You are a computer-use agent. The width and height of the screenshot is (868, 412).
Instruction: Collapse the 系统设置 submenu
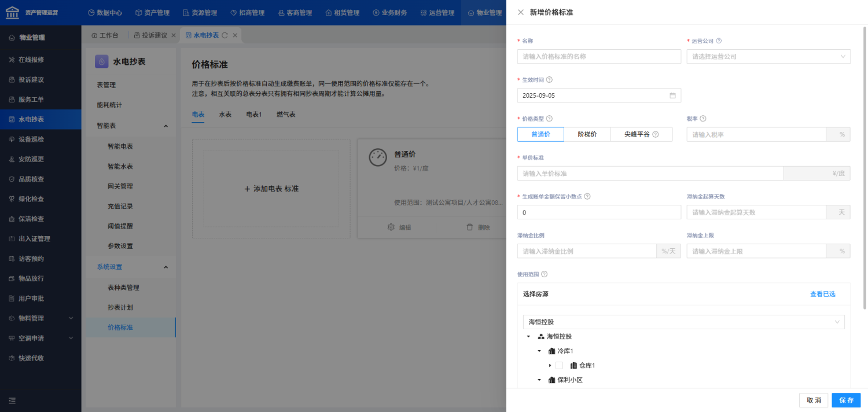[165, 267]
